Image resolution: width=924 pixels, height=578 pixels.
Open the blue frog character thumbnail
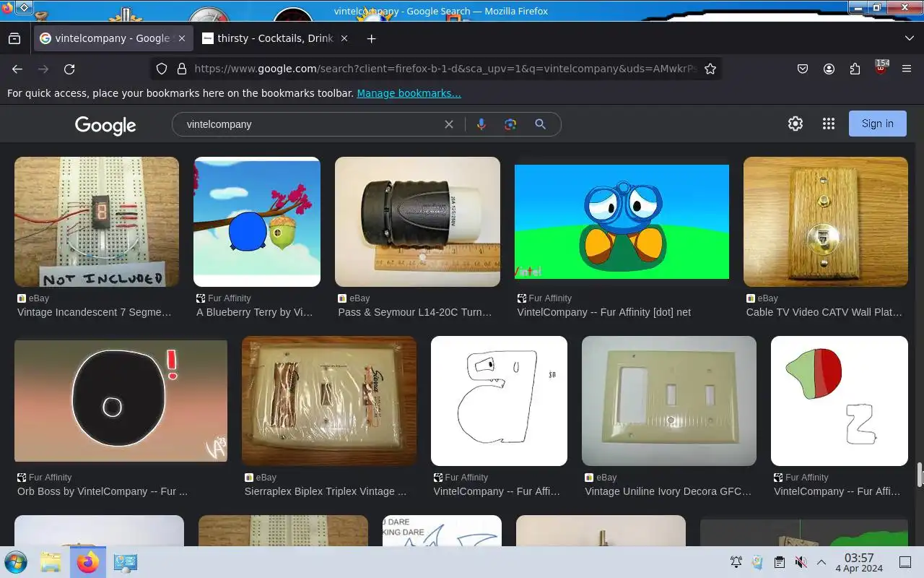[622, 222]
